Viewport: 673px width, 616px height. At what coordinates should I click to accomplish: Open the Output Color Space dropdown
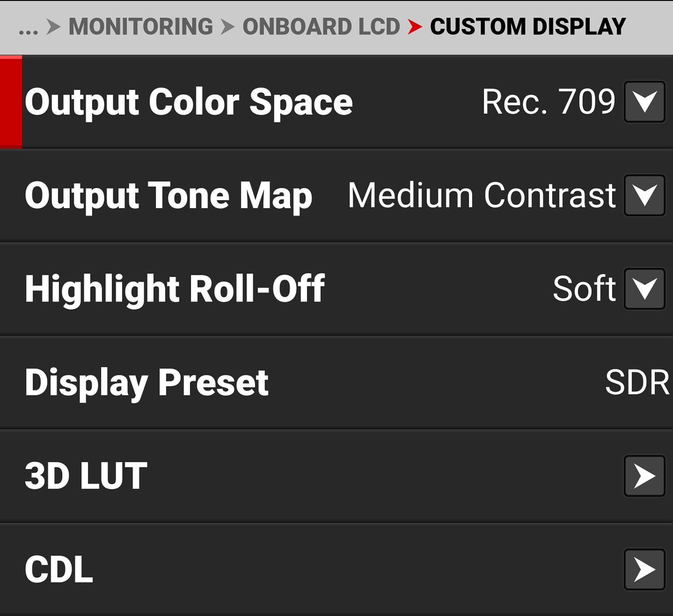(643, 102)
